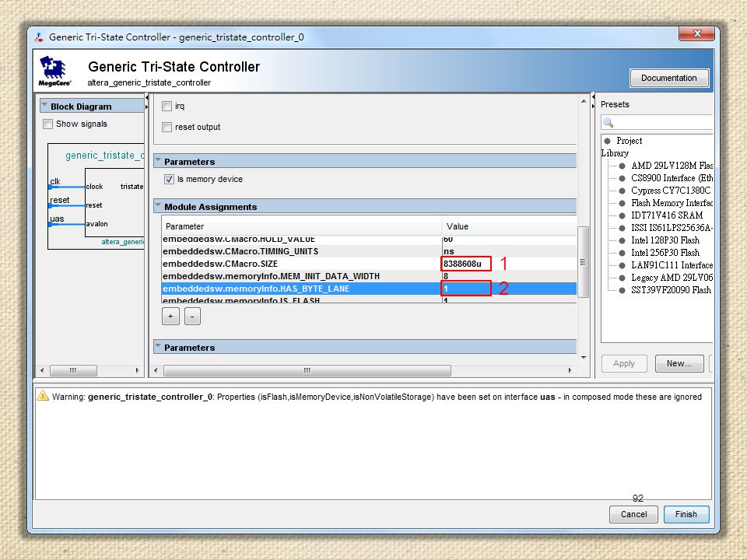
Task: Select Legacy AMD 29LV065 preset
Action: coord(672,278)
